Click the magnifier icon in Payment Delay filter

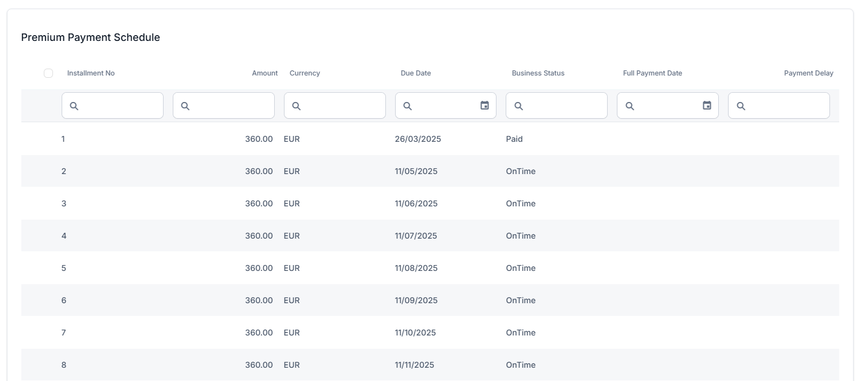tap(741, 106)
